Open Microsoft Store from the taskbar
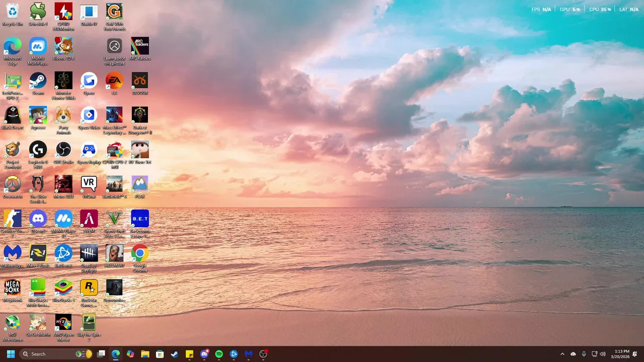644x362 pixels. (159, 354)
